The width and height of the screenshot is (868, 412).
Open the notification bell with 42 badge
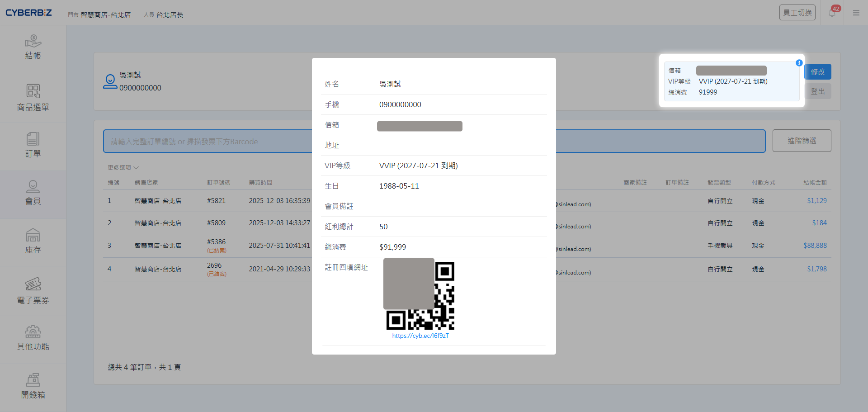[832, 13]
